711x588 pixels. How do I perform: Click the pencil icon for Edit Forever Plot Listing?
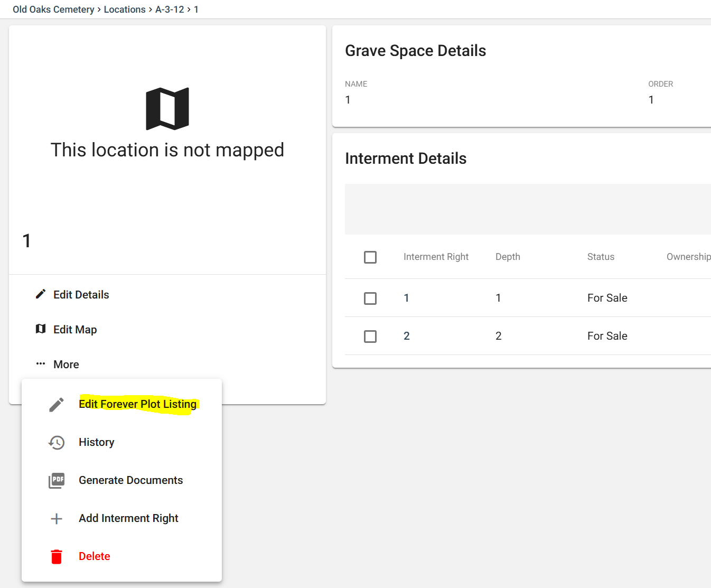[x=57, y=405]
